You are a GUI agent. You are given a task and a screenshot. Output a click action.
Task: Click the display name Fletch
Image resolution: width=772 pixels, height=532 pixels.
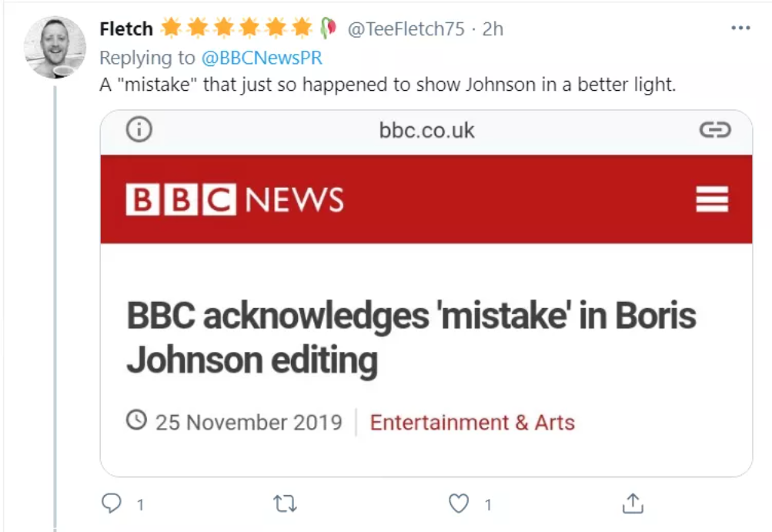(x=126, y=29)
